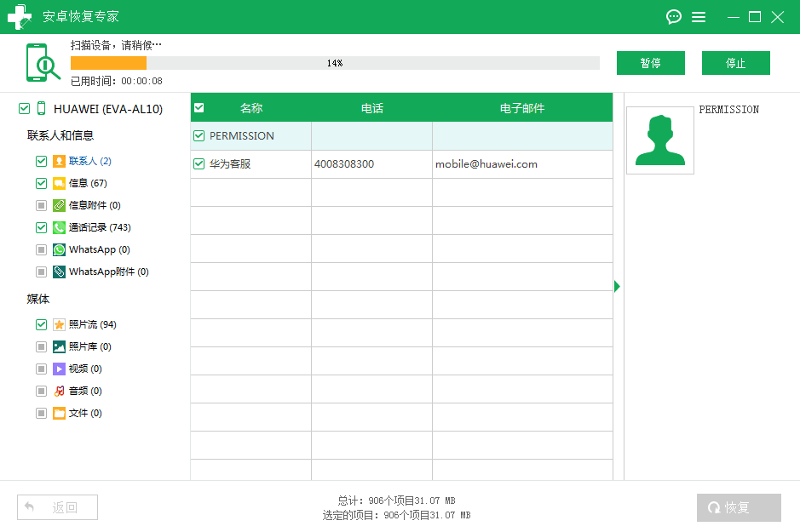
Task: Click the Messages (信息) category icon
Action: coord(59,183)
